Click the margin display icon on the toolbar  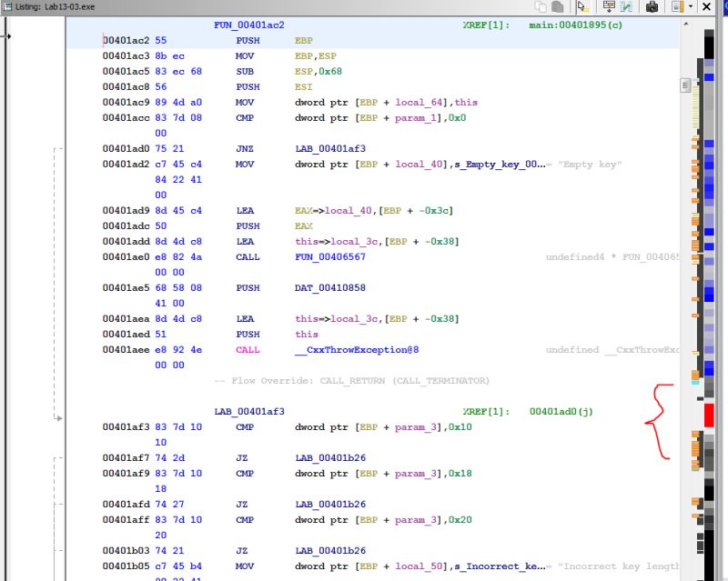tap(677, 7)
